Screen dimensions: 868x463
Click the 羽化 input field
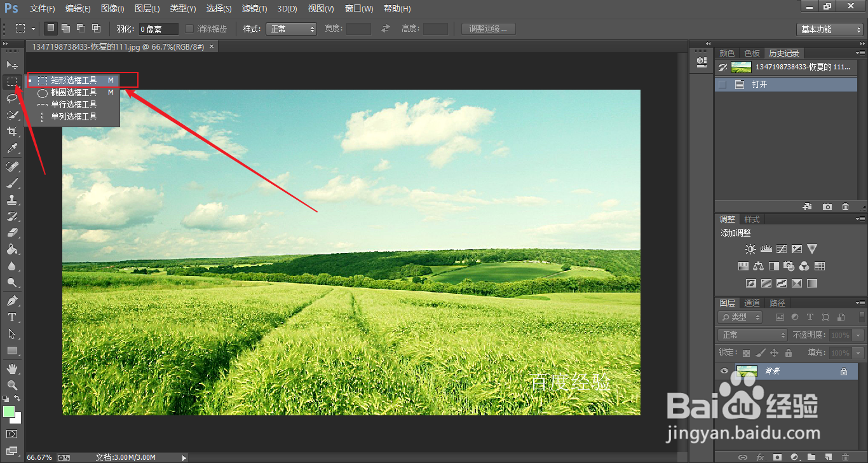(x=159, y=29)
